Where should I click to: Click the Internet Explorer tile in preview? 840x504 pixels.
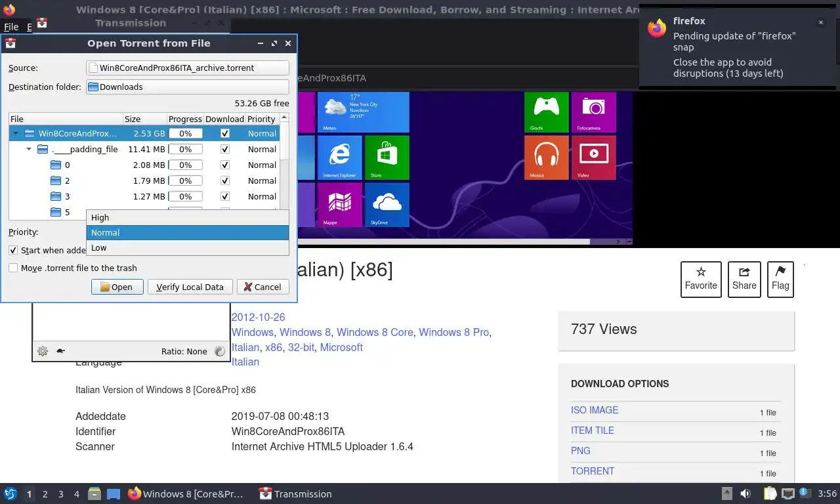click(x=339, y=157)
